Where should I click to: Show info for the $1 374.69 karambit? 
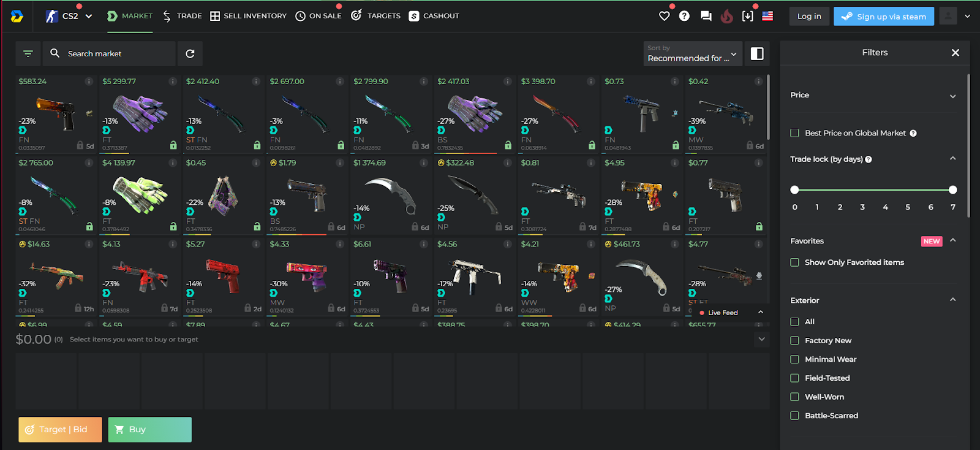tap(424, 163)
